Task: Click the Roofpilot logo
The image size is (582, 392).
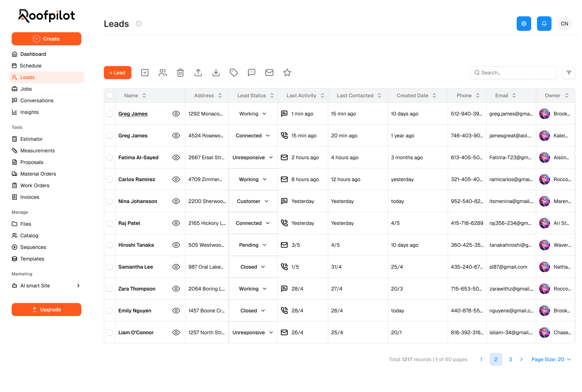Action: tap(47, 16)
